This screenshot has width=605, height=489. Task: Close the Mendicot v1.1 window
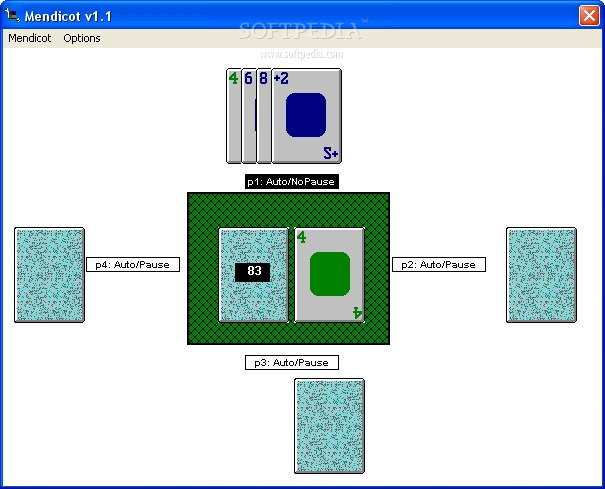[589, 16]
